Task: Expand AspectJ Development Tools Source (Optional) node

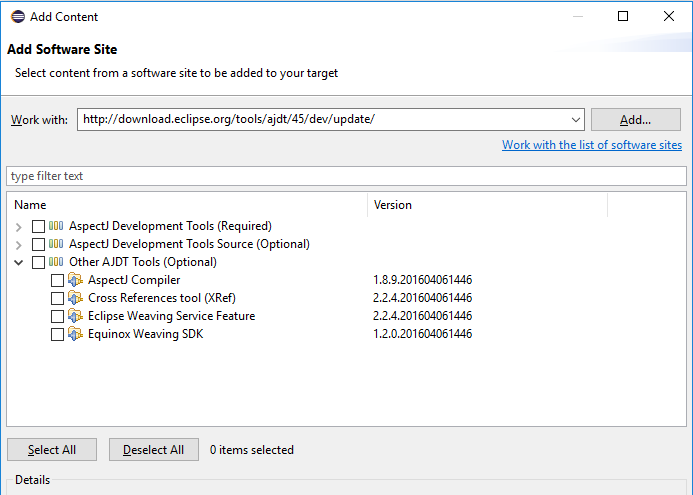Action: click(x=19, y=245)
